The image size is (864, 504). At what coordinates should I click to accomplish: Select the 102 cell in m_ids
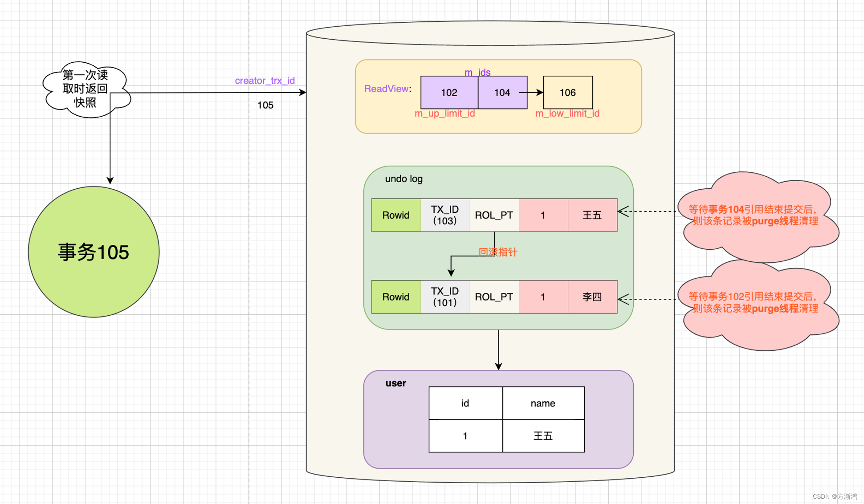coord(449,93)
